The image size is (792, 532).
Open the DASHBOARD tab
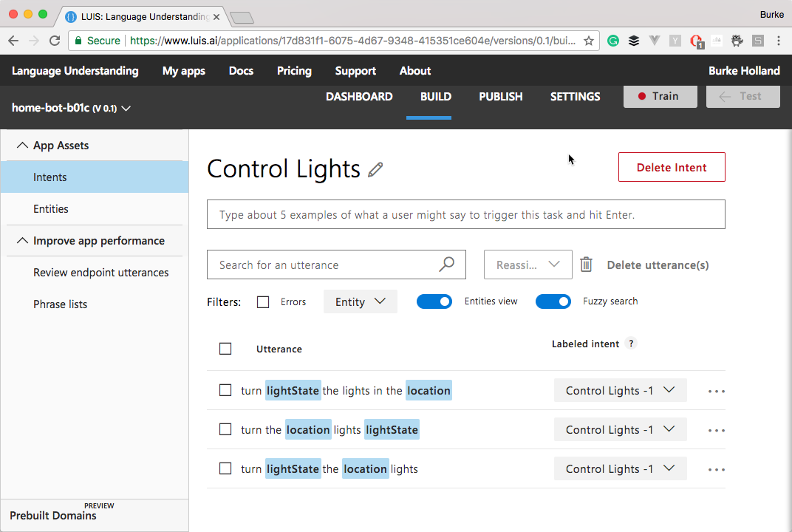point(359,97)
